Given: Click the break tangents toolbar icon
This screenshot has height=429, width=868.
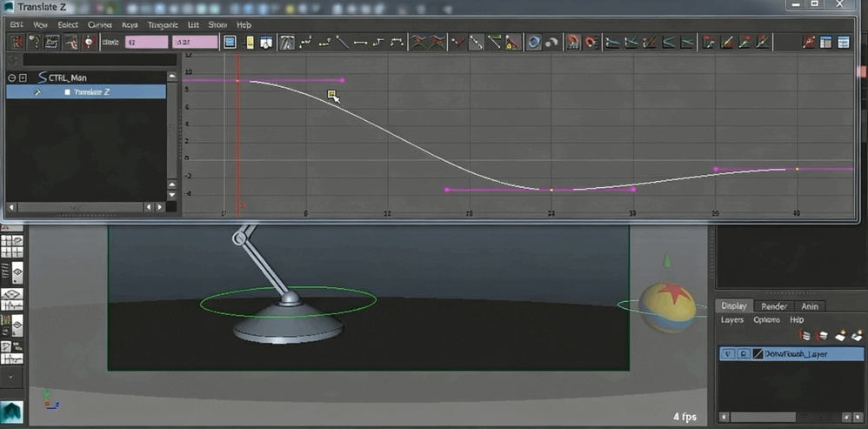Looking at the screenshot, I should [457, 42].
